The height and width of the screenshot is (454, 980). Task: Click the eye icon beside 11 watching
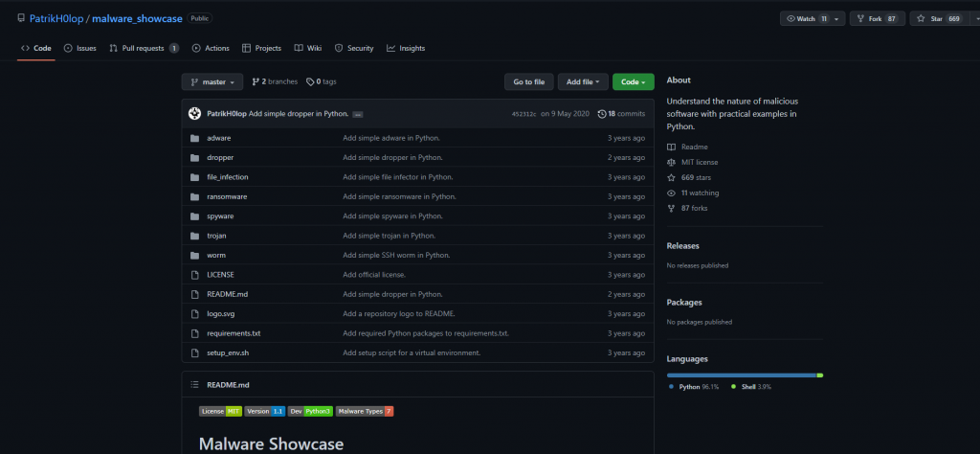tap(671, 193)
